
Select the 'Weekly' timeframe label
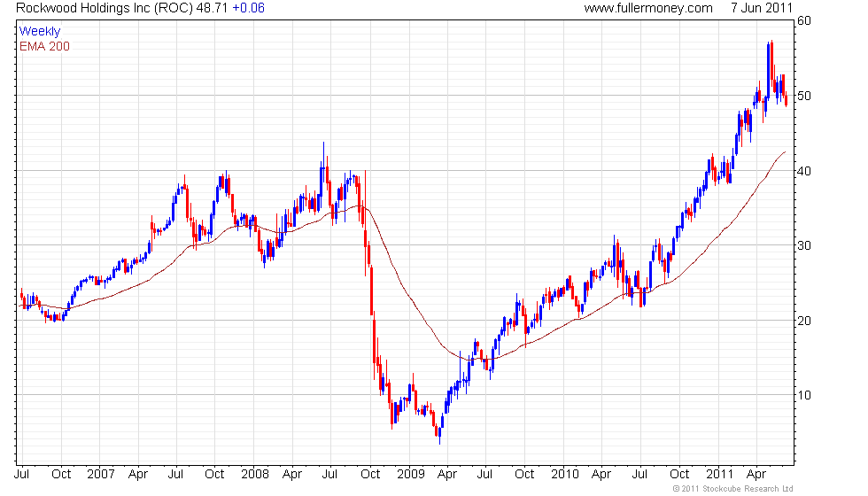(x=39, y=32)
